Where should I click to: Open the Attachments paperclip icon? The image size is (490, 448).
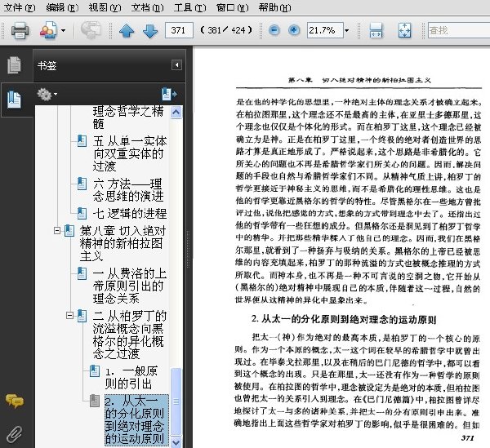14,434
